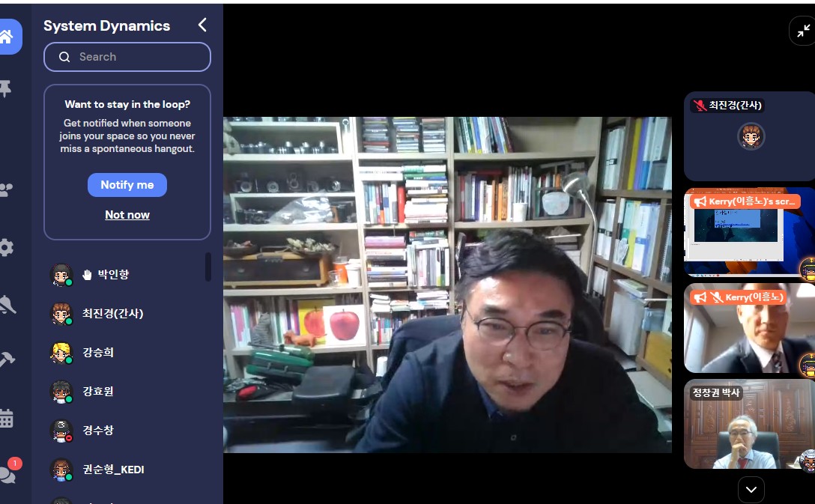Select the hammer build tool icon
815x504 pixels.
7,360
